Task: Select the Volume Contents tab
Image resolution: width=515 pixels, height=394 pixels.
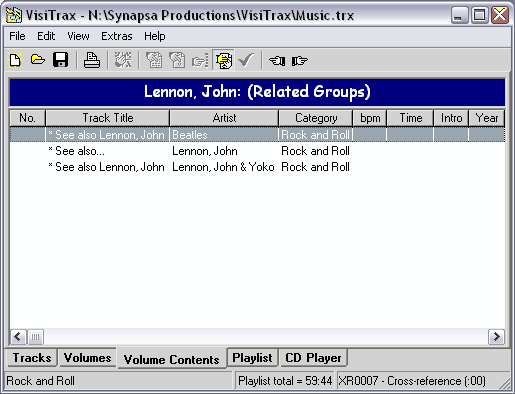Action: tap(171, 359)
